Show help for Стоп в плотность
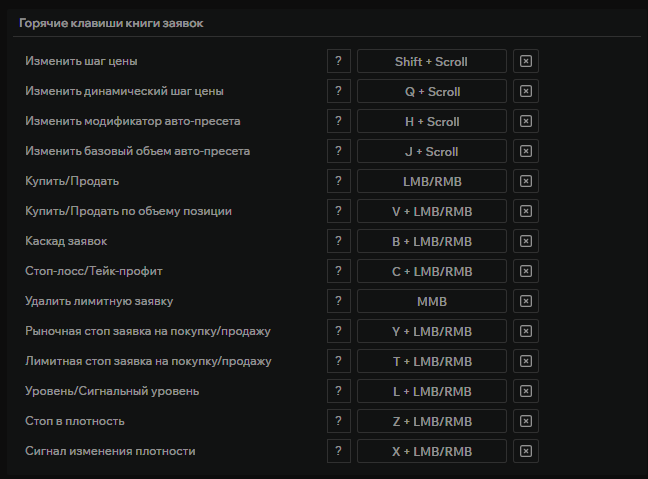Screen dimensions: 648x479 point(338,421)
